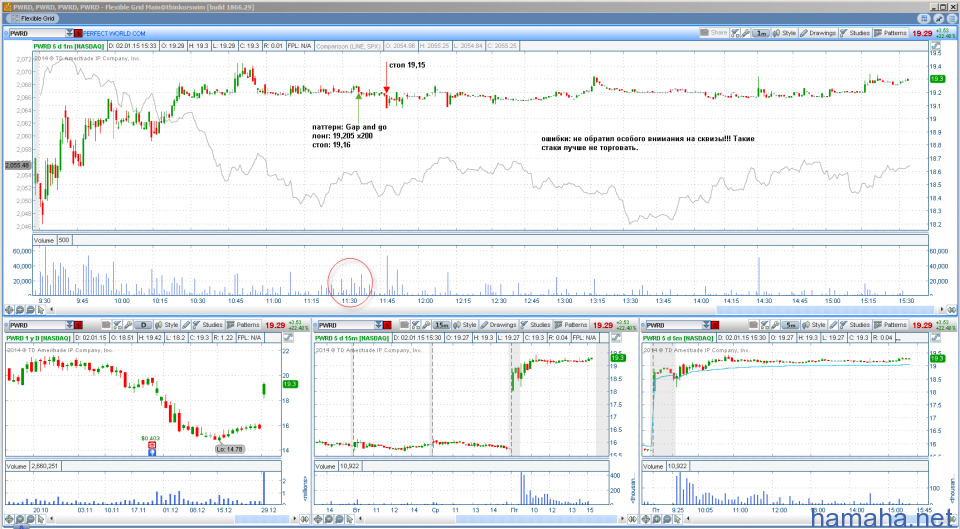This screenshot has height=529, width=960.
Task: Open Studies menu in main 1m chart
Action: 855,33
